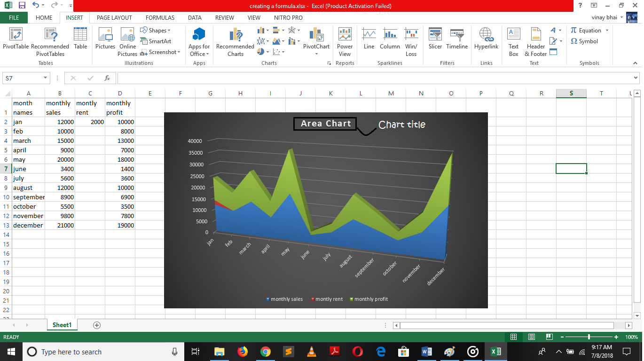Add a new sheet with plus button
This screenshot has height=361, width=644.
point(97,325)
